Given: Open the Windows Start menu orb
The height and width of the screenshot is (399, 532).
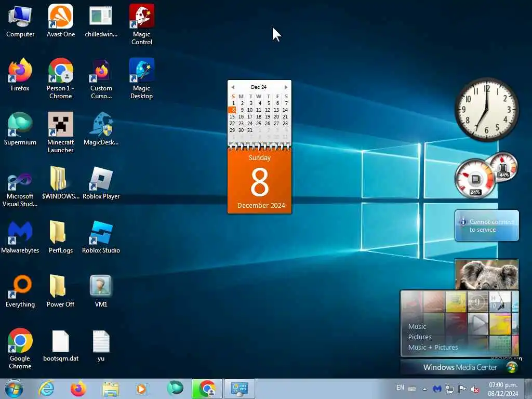Looking at the screenshot, I should click(x=14, y=389).
